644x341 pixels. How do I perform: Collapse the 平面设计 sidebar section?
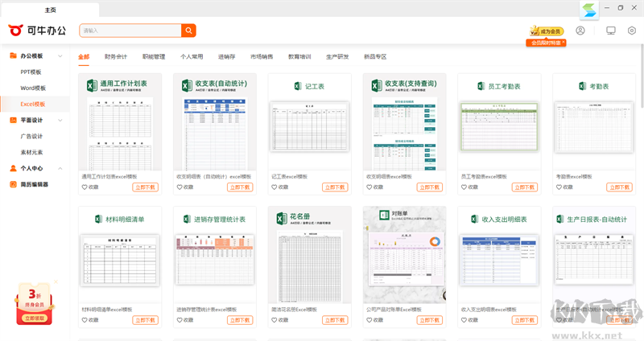[62, 120]
